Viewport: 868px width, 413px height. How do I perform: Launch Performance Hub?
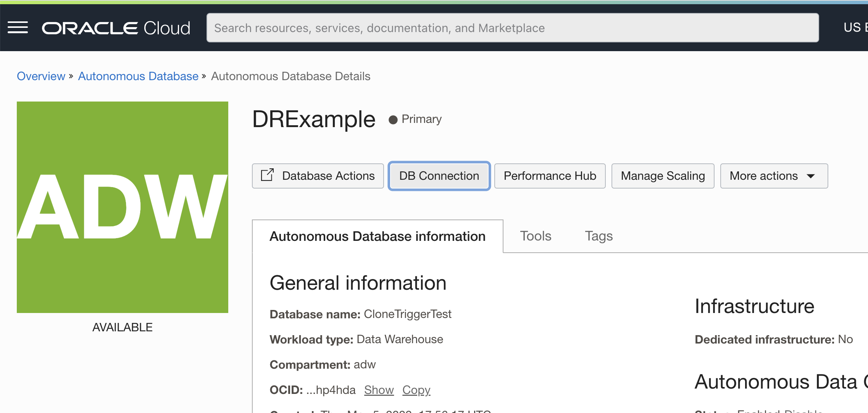549,176
